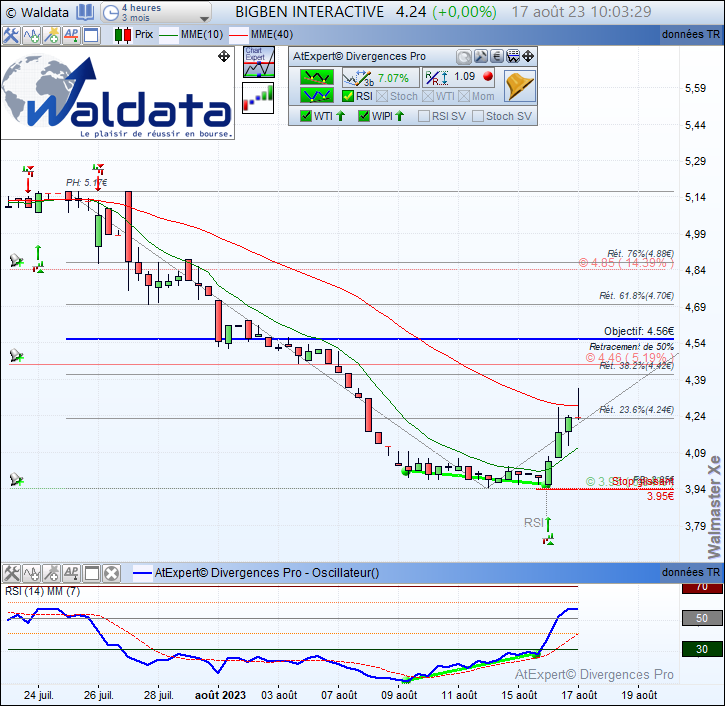Toggle the WIPI checkbox
This screenshot has width=725, height=706.
click(x=364, y=116)
